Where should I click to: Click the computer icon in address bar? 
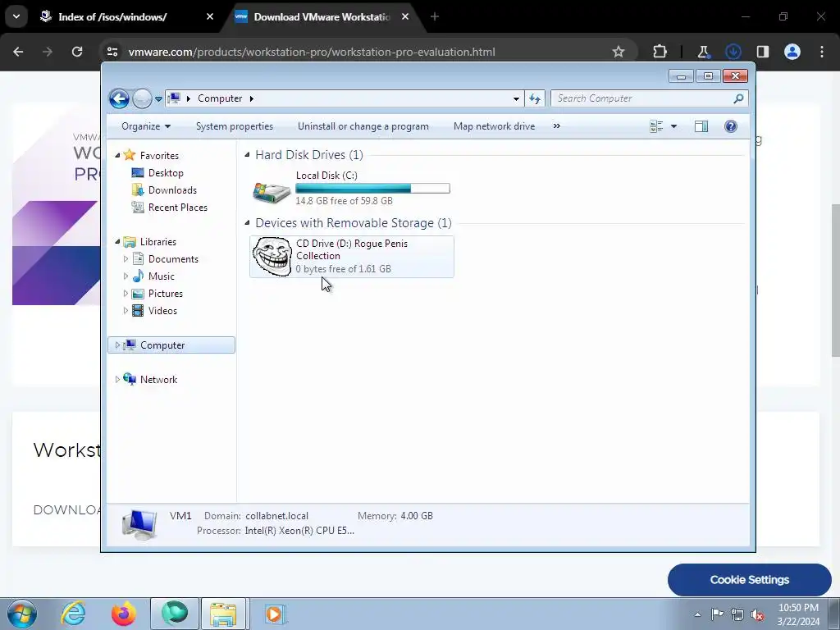[x=174, y=98]
